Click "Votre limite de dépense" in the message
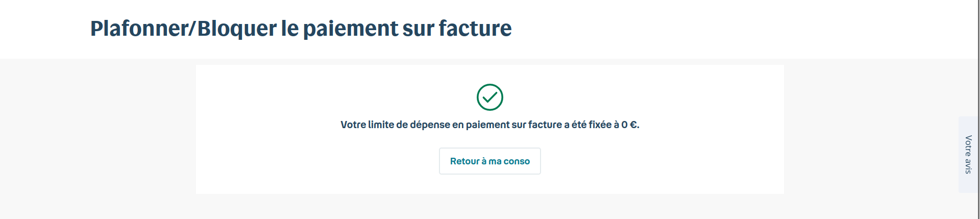 (395, 125)
